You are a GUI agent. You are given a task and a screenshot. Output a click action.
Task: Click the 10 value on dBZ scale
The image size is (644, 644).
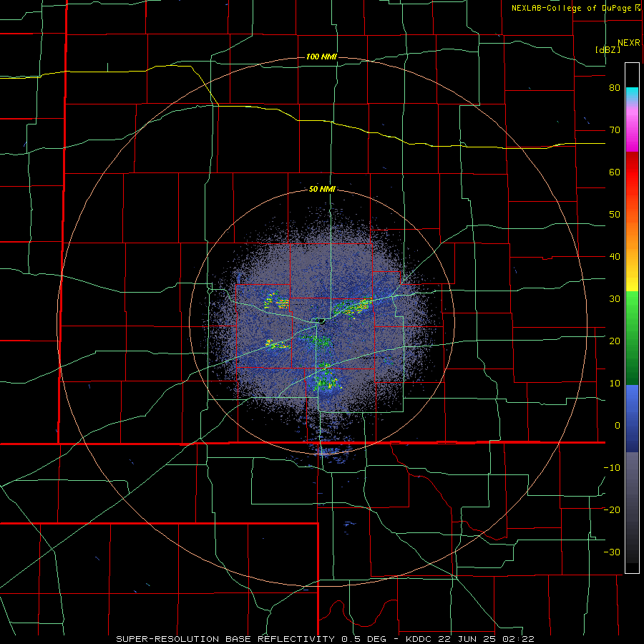pos(615,384)
